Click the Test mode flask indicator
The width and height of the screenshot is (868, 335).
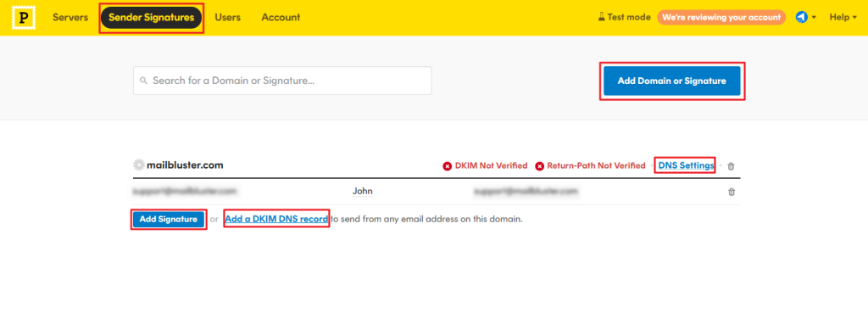[624, 17]
